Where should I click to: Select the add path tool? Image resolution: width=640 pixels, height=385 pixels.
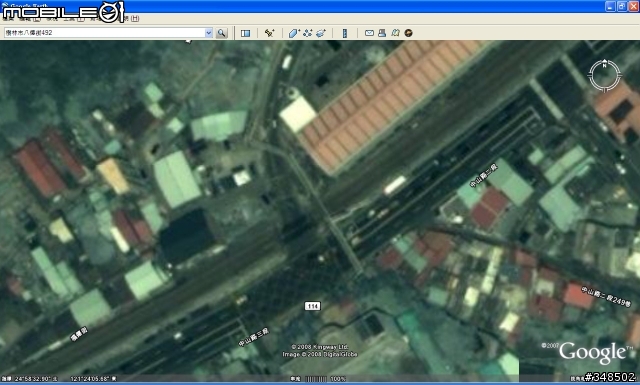(x=308, y=33)
